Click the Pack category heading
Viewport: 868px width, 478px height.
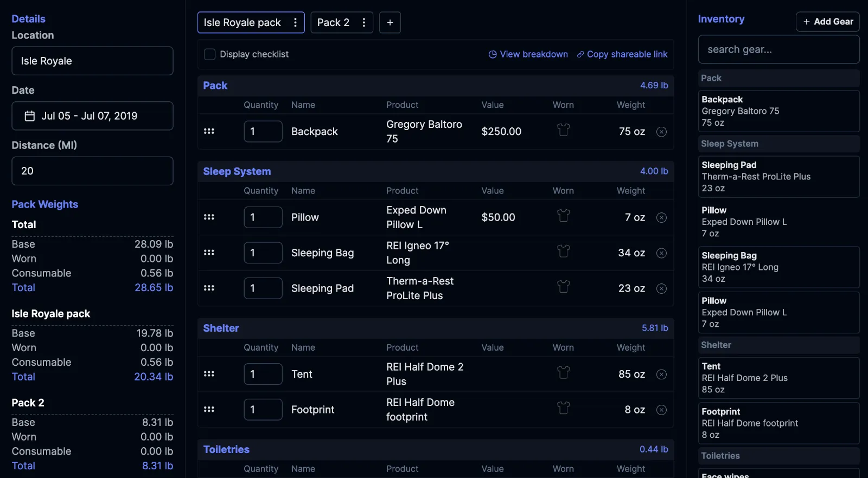(215, 86)
